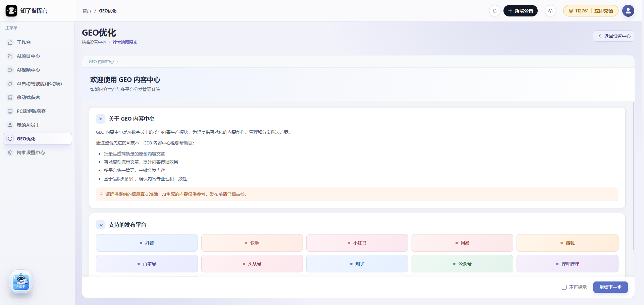Select the 头条号 platform card
The width and height of the screenshot is (644, 305).
[252, 264]
